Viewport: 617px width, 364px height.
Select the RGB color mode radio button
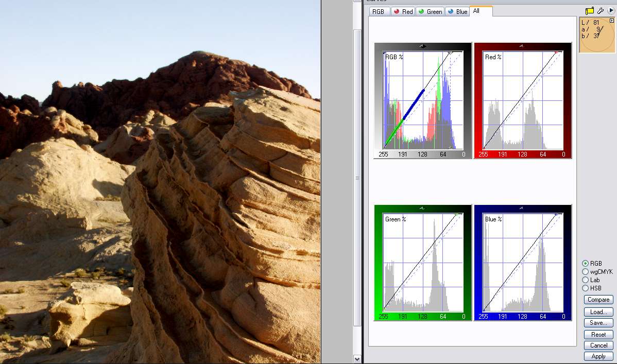(x=586, y=263)
